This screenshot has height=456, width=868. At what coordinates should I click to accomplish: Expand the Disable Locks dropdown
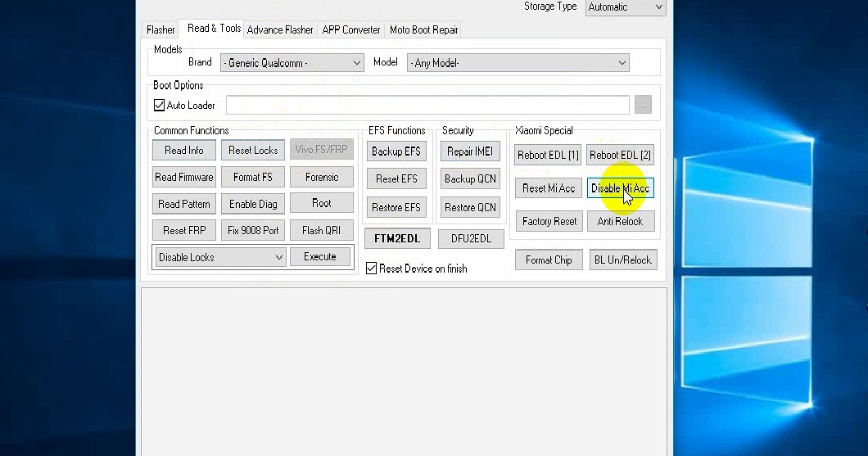click(x=220, y=257)
